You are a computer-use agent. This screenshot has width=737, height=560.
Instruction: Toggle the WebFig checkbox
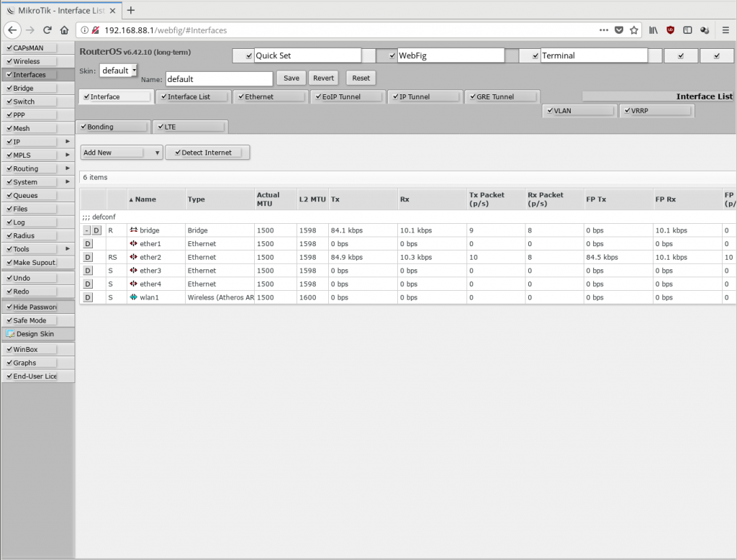click(x=392, y=55)
